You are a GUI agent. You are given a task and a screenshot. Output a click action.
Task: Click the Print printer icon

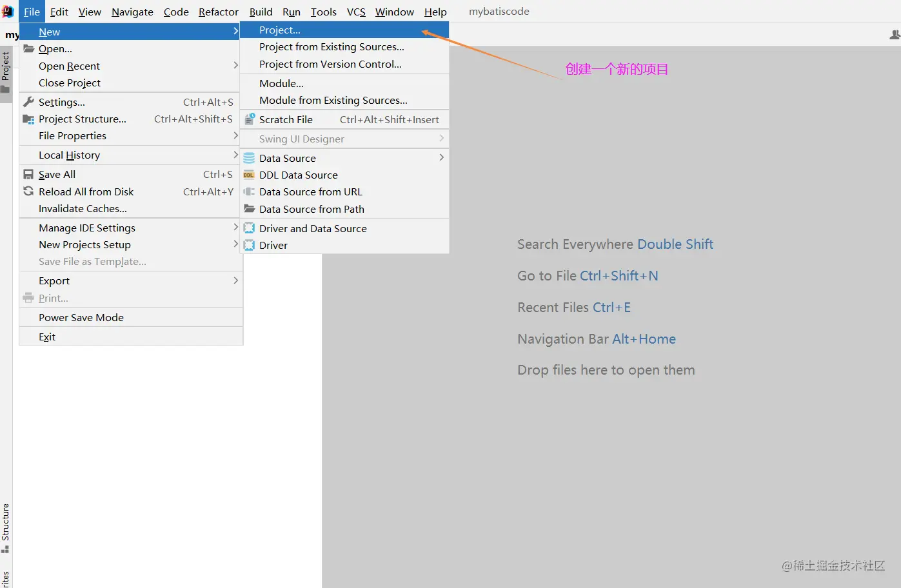tap(28, 298)
